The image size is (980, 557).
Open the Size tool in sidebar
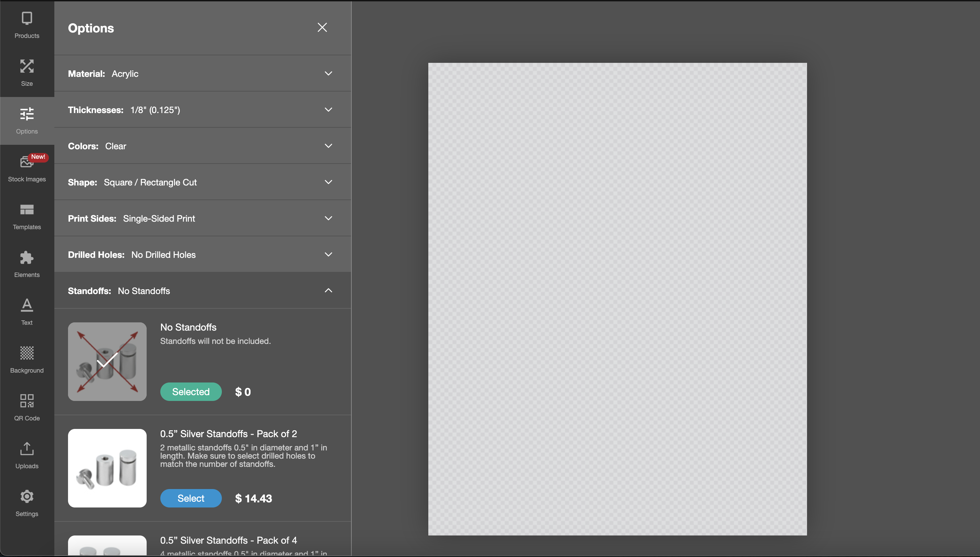point(27,72)
